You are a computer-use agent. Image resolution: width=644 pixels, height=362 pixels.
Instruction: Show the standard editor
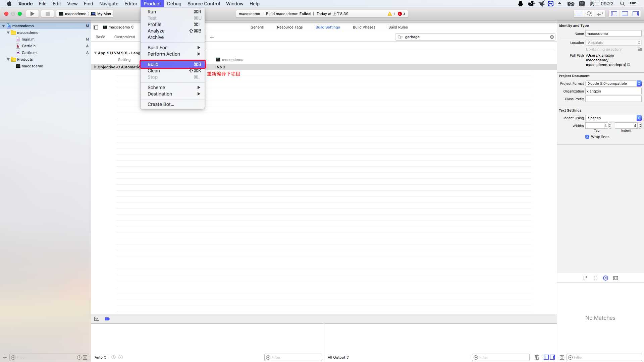[579, 14]
